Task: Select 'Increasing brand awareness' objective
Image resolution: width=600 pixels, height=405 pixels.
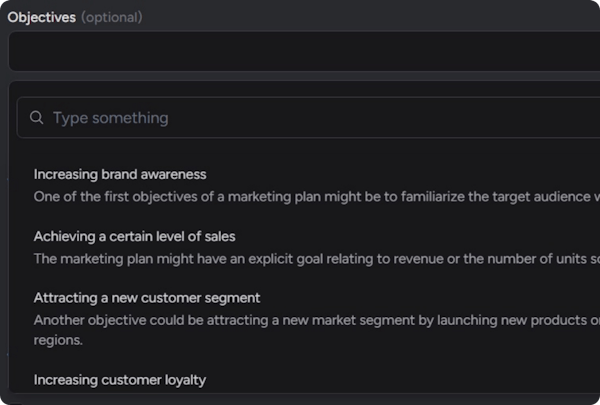Action: point(120,174)
